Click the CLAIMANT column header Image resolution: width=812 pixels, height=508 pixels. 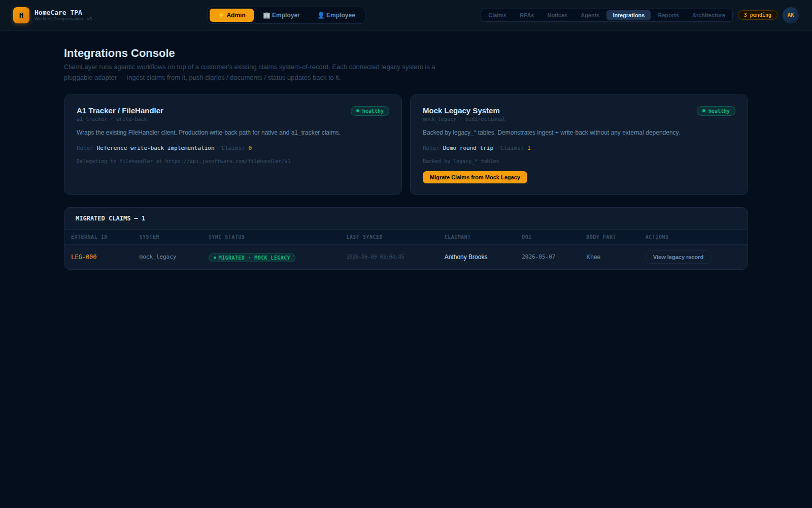coord(458,237)
